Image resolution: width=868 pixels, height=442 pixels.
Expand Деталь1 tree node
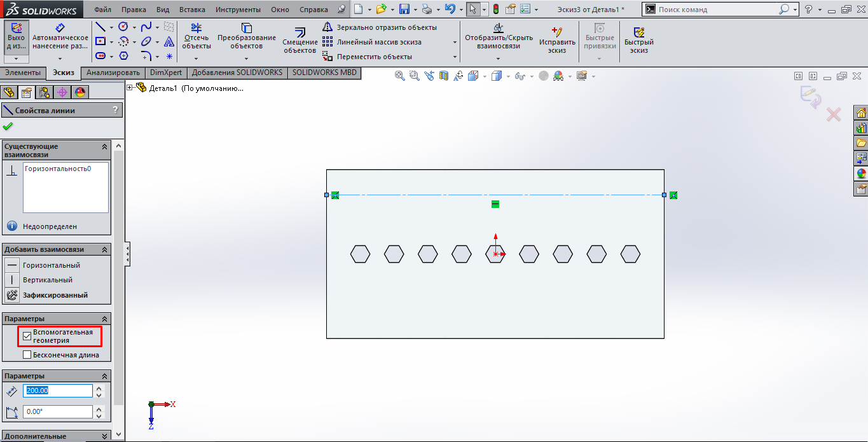pos(130,88)
